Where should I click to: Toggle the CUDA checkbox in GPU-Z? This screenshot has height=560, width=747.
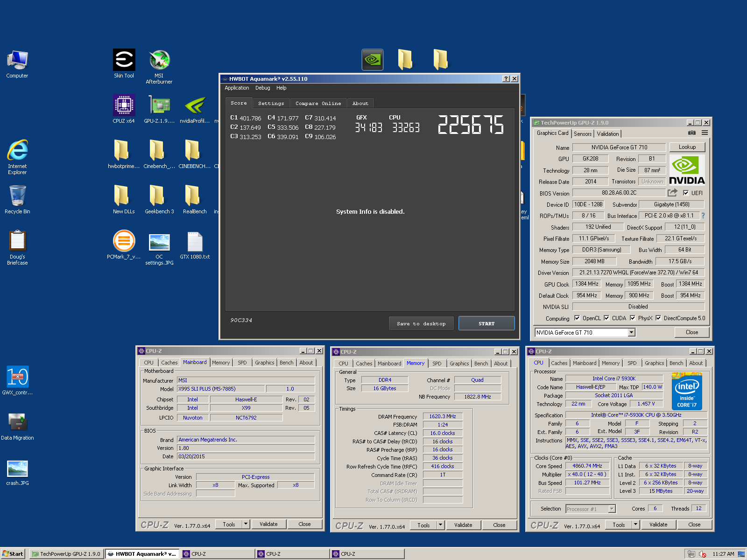coord(606,318)
